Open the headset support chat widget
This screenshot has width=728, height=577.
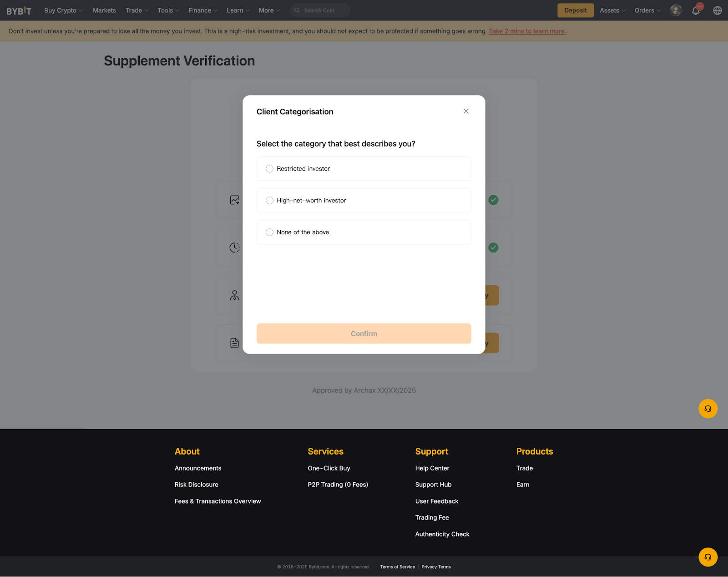[x=708, y=409]
